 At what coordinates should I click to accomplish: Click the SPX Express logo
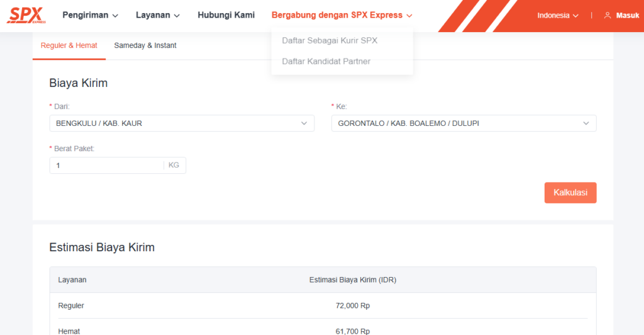pos(26,15)
